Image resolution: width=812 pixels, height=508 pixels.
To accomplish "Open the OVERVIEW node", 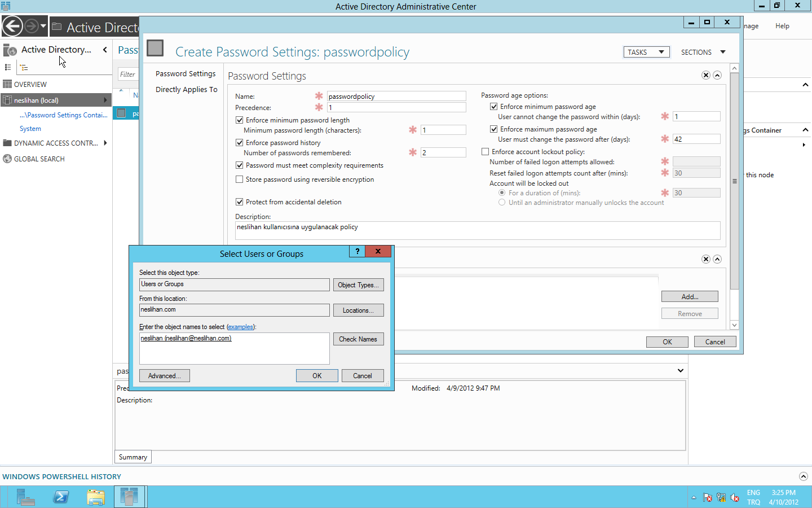I will click(x=30, y=85).
